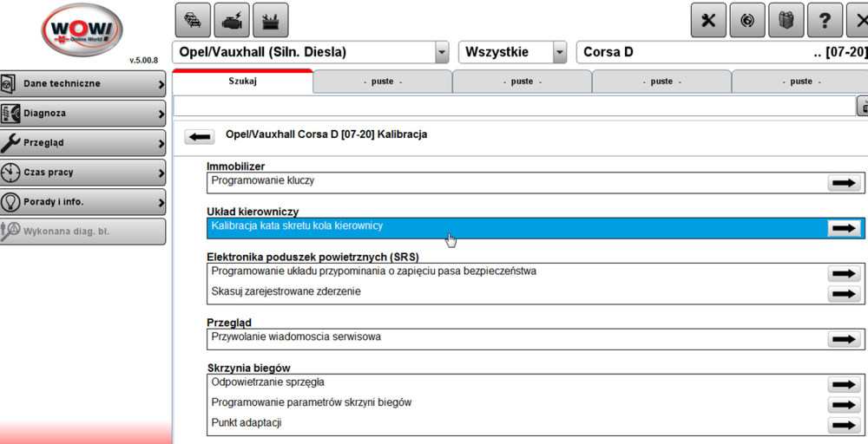Open settings with the wrench tools icon
This screenshot has width=868, height=444.
click(x=708, y=20)
